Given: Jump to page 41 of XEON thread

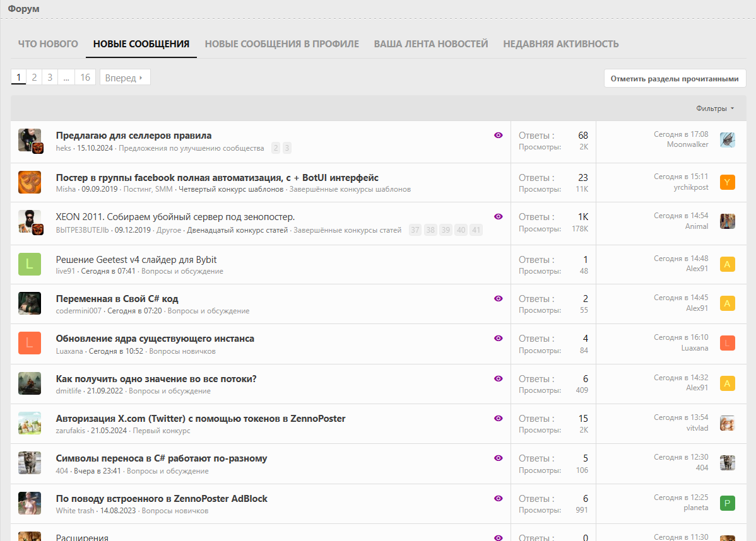Looking at the screenshot, I should point(476,230).
